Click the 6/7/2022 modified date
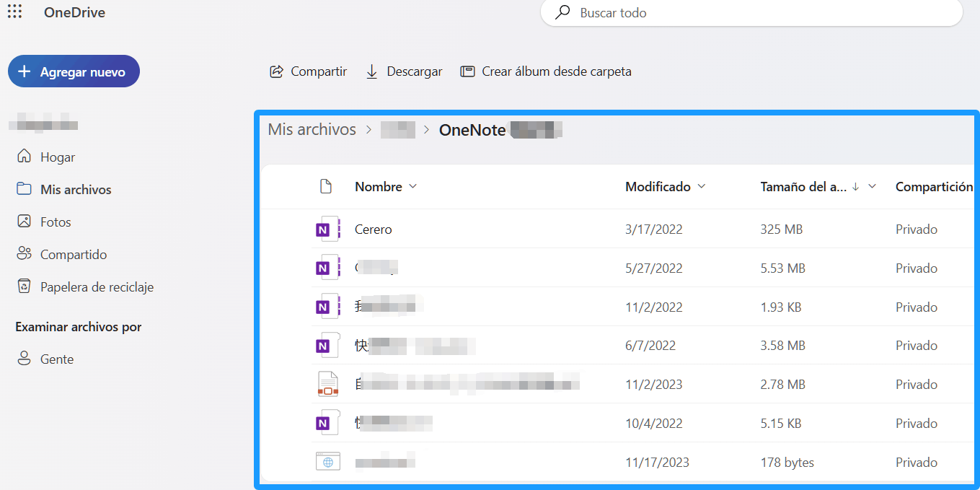 (x=650, y=346)
